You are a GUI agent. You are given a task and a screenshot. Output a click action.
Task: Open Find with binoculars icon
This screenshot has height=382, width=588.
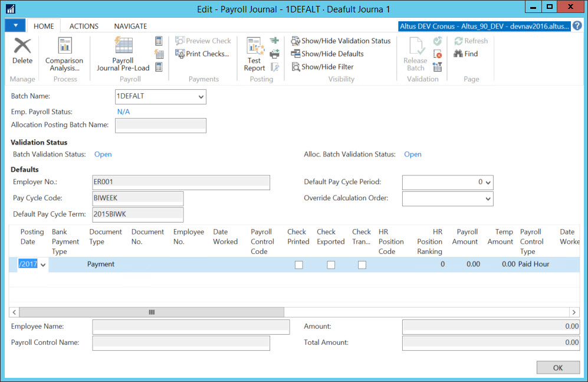coord(465,54)
